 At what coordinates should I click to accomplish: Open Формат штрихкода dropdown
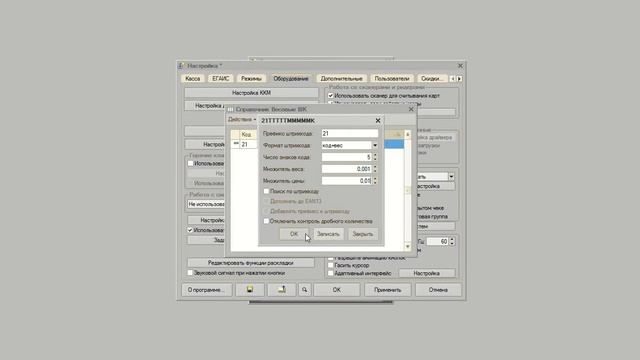click(x=375, y=145)
